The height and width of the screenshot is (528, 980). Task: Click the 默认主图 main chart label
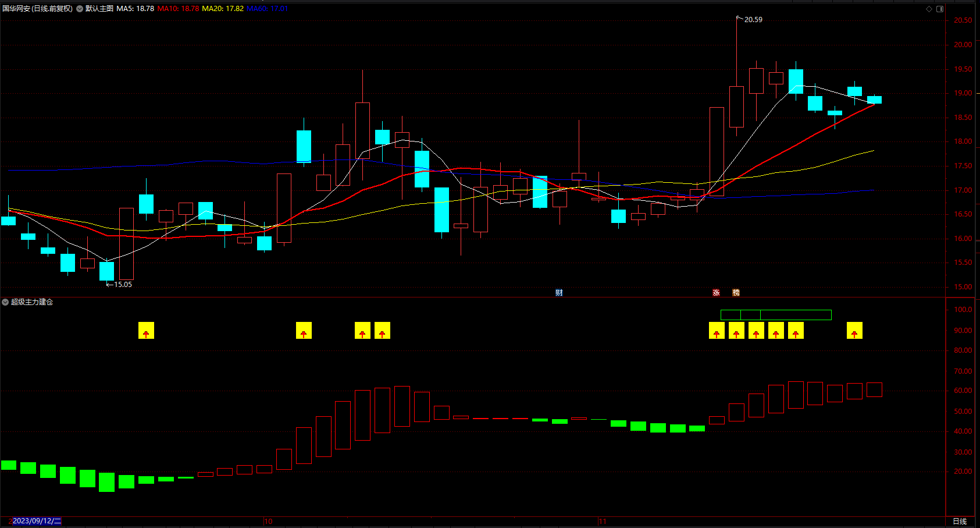pyautogui.click(x=99, y=9)
